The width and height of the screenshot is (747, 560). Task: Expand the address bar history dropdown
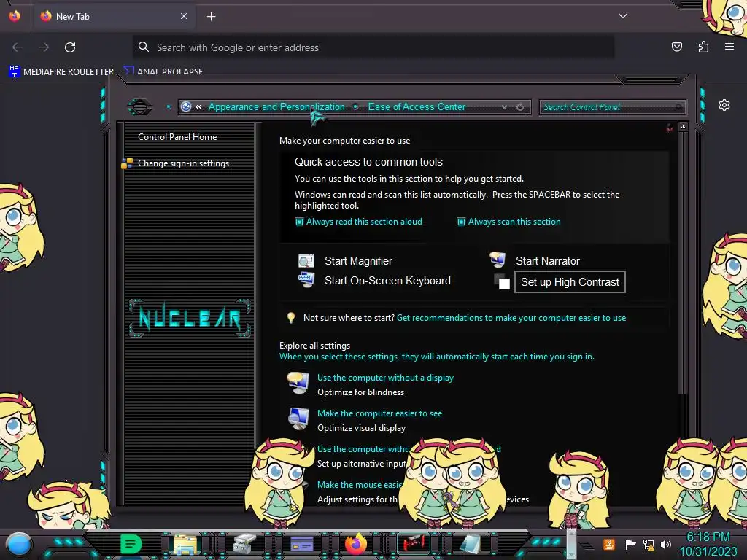pos(504,107)
